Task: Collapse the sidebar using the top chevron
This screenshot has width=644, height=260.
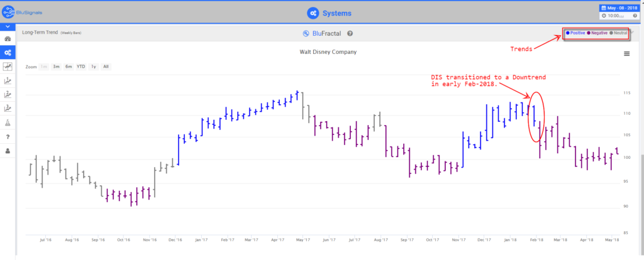Action: coord(8,26)
